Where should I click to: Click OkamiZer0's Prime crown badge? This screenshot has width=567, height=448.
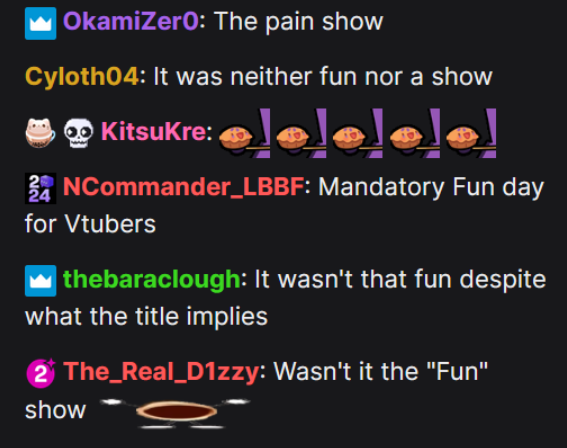40,24
